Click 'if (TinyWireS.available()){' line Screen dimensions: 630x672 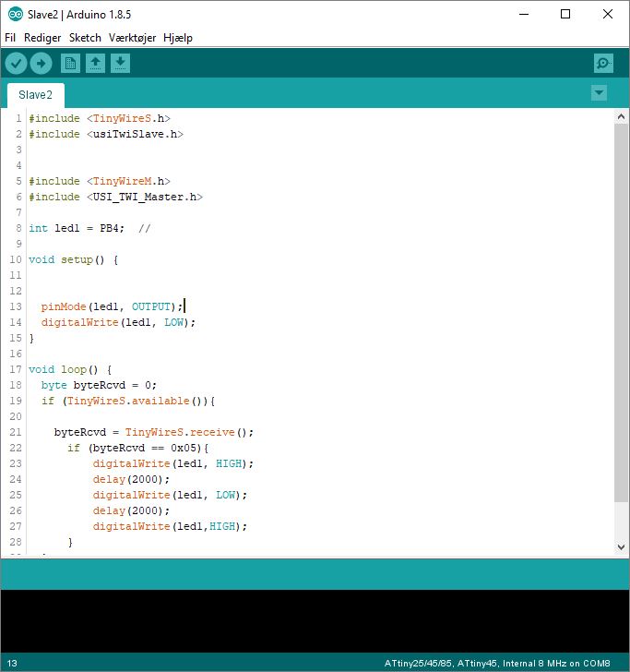click(x=128, y=401)
